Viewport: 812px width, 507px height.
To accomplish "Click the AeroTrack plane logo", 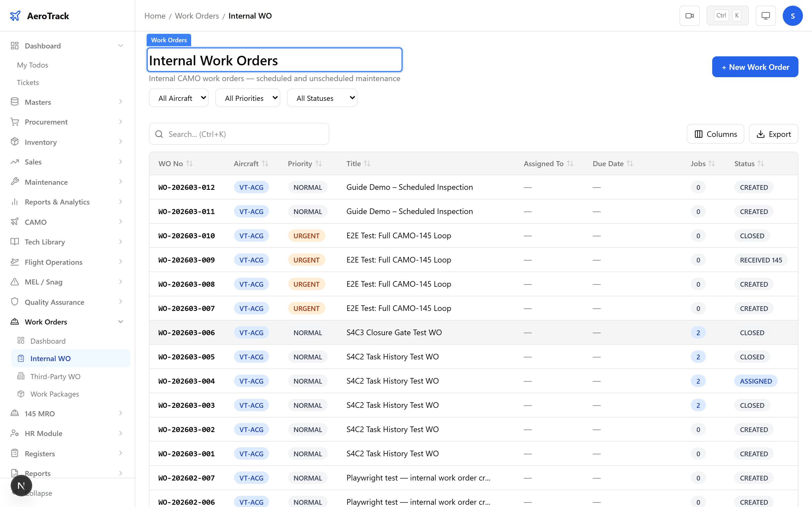I will (16, 15).
